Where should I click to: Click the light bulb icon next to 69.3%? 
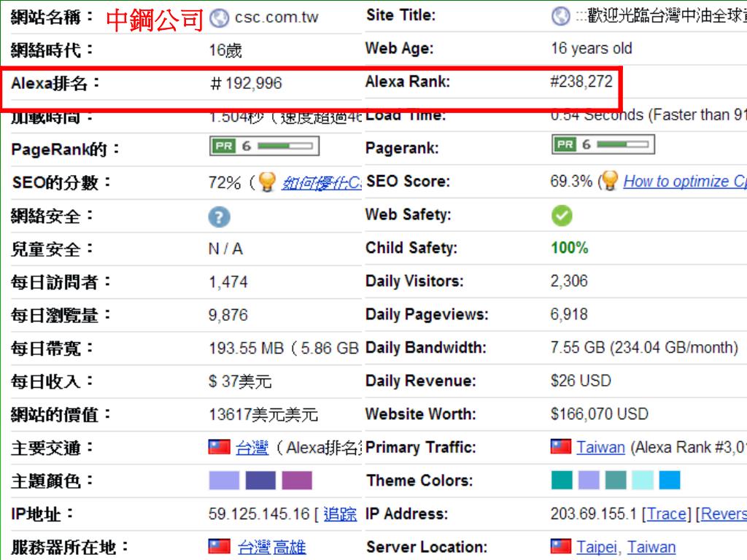pyautogui.click(x=611, y=181)
